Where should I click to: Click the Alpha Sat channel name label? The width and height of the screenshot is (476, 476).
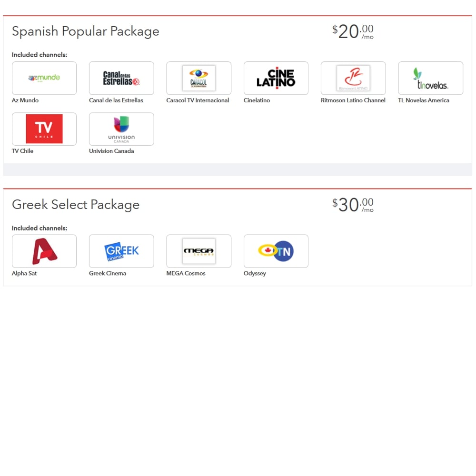tap(24, 273)
